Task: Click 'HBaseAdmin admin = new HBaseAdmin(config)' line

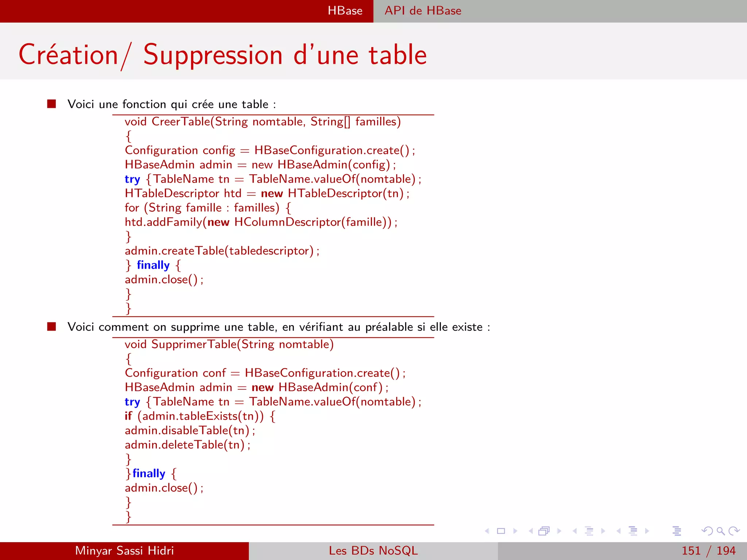Action: [260, 164]
